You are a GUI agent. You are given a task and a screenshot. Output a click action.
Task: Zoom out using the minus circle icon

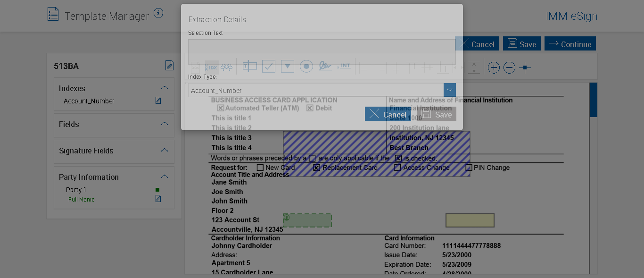point(509,68)
